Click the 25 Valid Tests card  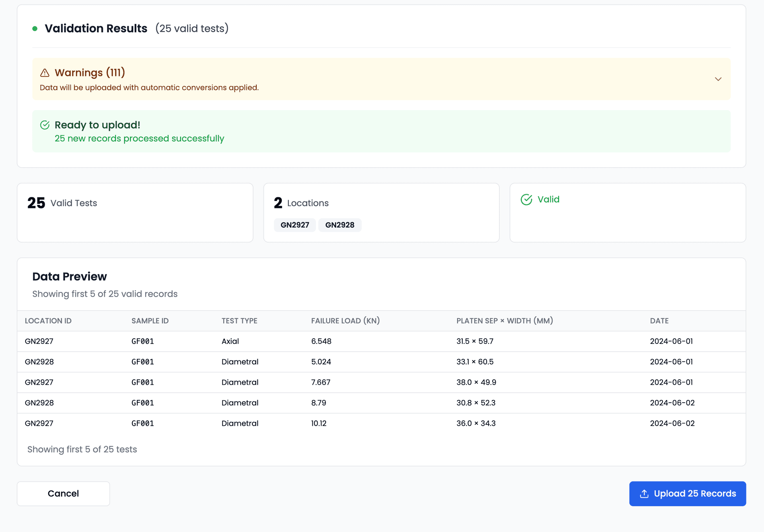coord(135,212)
